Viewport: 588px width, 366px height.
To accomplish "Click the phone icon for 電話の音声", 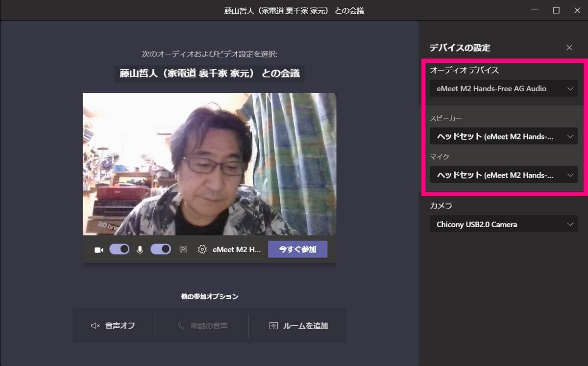I will coord(181,326).
